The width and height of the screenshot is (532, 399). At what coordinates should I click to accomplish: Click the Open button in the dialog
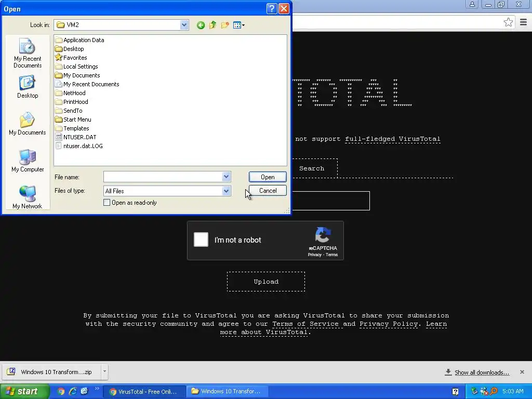click(268, 177)
